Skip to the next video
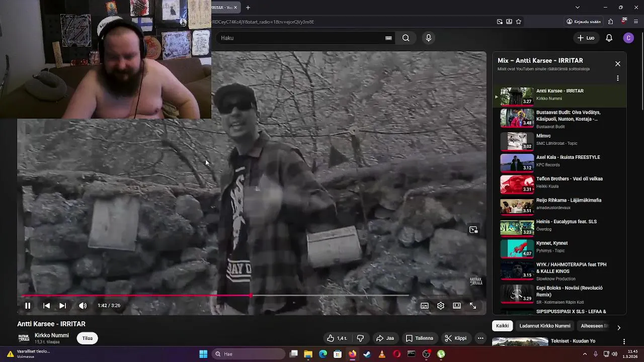644x362 pixels. pos(62,306)
